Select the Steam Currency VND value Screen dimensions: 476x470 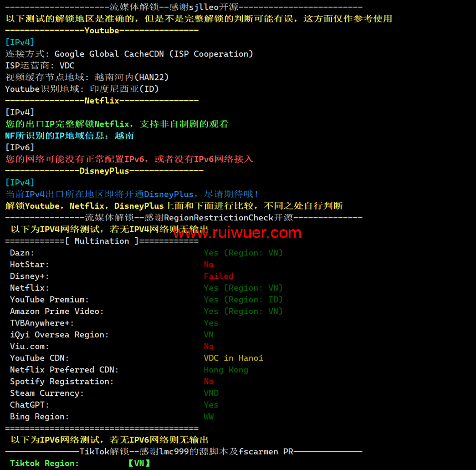coord(211,393)
